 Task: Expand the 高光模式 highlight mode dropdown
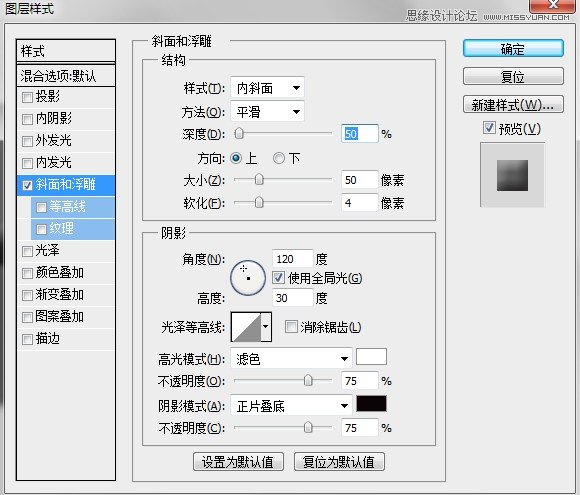click(x=291, y=358)
